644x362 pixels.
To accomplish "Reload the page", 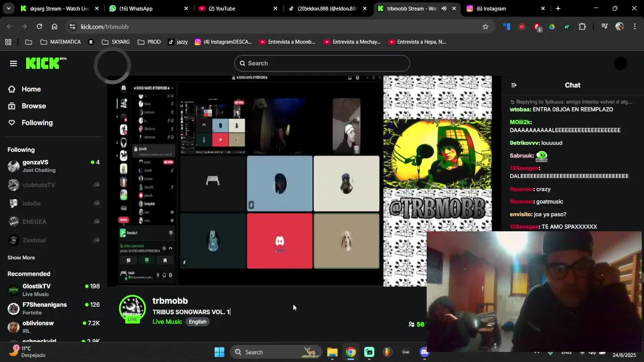I will (39, 27).
